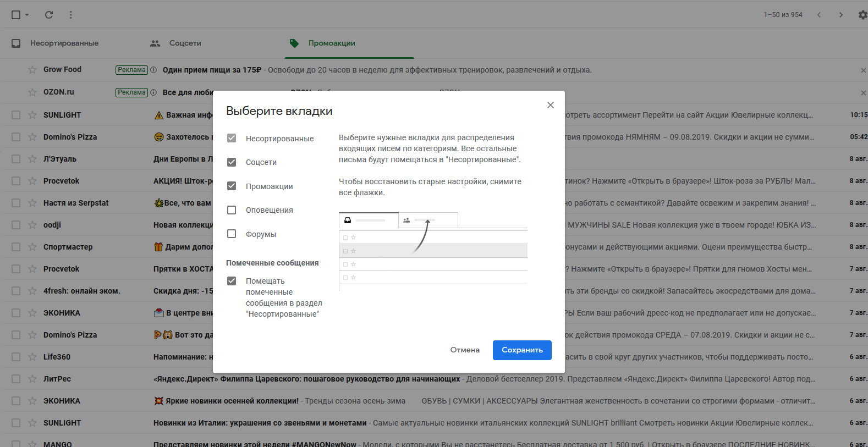Image resolution: width=868 pixels, height=447 pixels.
Task: Uncheck the 'Промоакции' checkbox
Action: (x=232, y=186)
